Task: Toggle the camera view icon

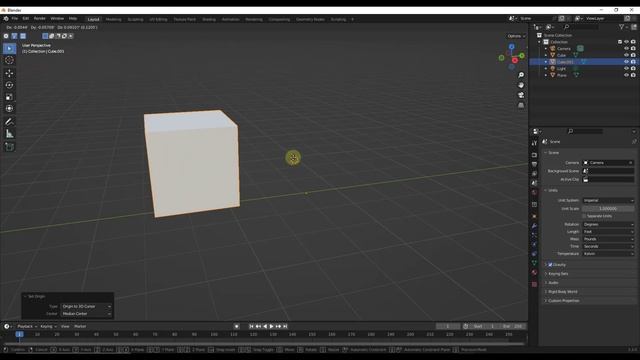Action: [x=521, y=95]
